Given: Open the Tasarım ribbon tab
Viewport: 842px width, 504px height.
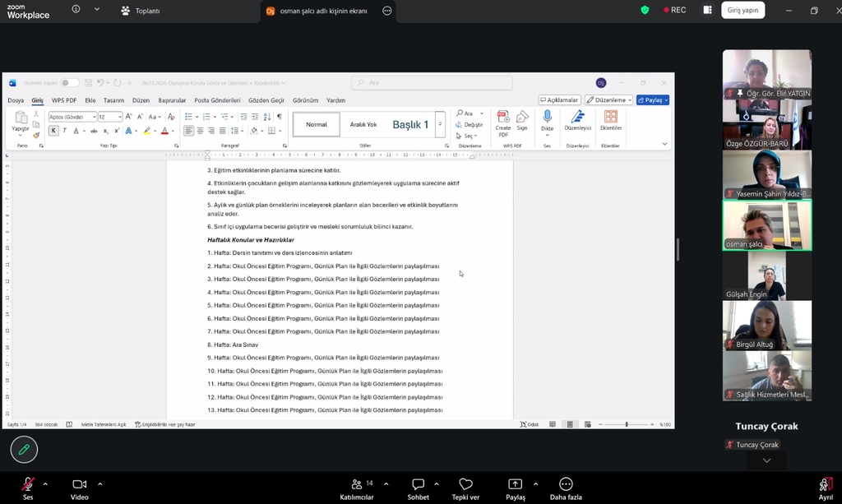Looking at the screenshot, I should [113, 100].
